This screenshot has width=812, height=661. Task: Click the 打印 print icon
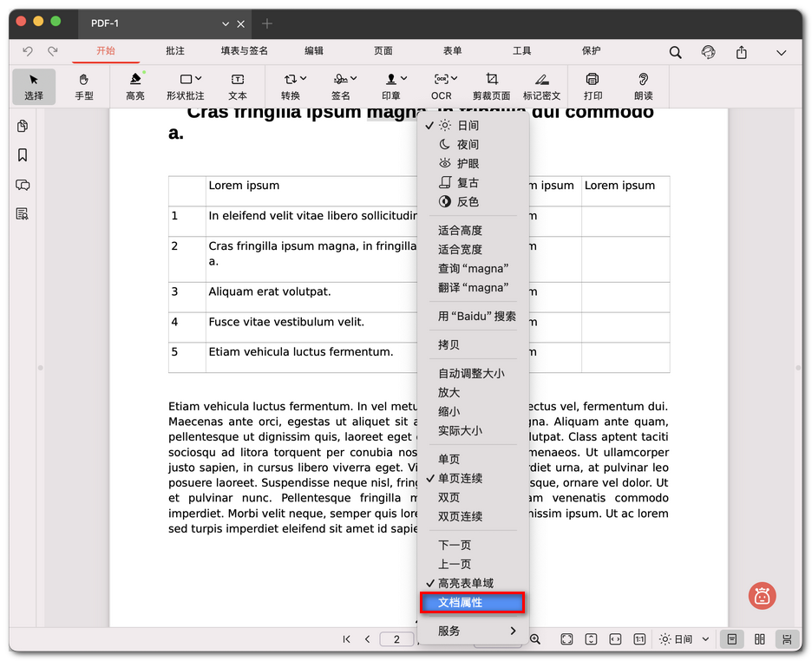(593, 86)
